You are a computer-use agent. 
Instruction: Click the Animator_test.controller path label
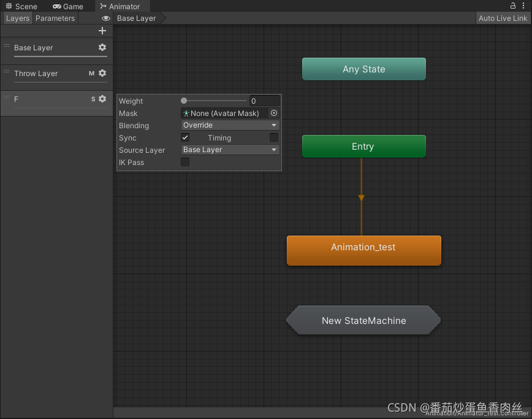tap(477, 413)
